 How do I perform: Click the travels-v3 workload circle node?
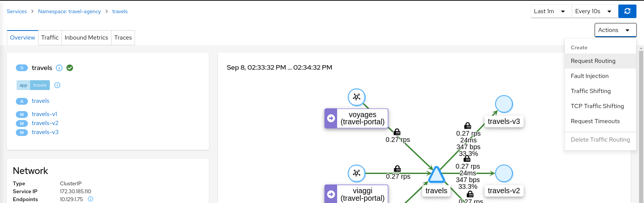[504, 104]
